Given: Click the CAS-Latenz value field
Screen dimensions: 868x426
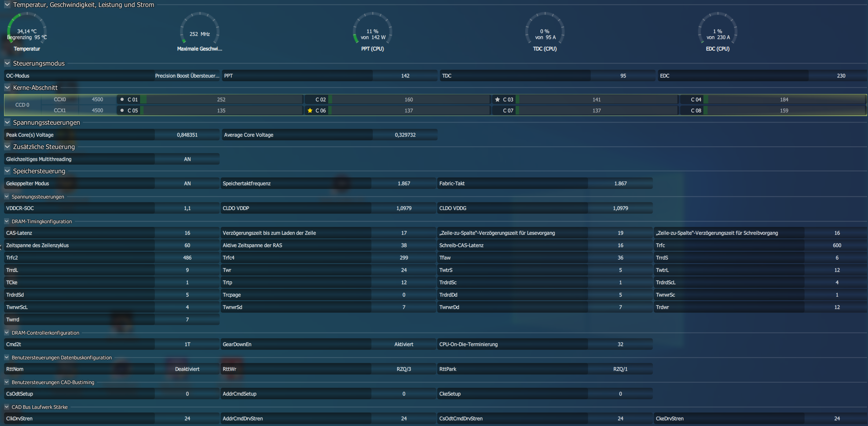Looking at the screenshot, I should tap(187, 233).
